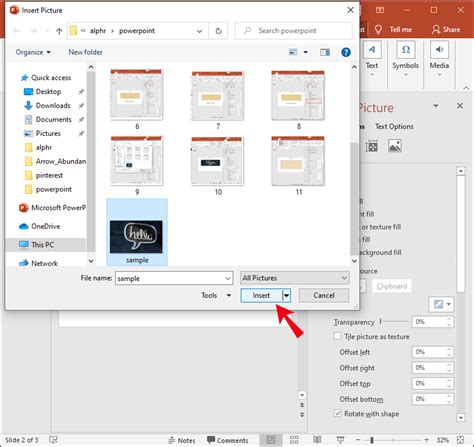This screenshot has height=447, width=474.
Task: Open Pictures folder in navigation pane
Action: pyautogui.click(x=42, y=134)
